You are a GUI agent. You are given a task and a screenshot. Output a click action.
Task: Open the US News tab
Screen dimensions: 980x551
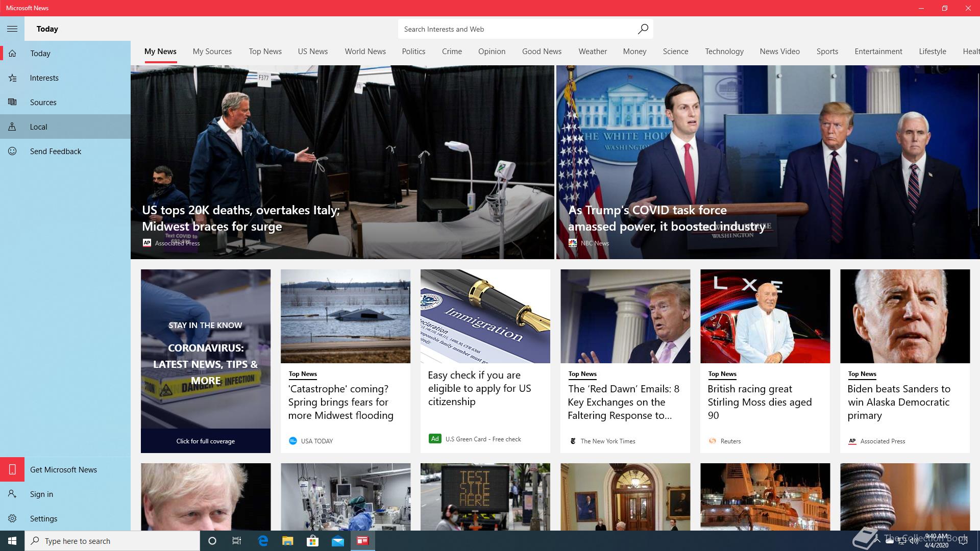313,52
